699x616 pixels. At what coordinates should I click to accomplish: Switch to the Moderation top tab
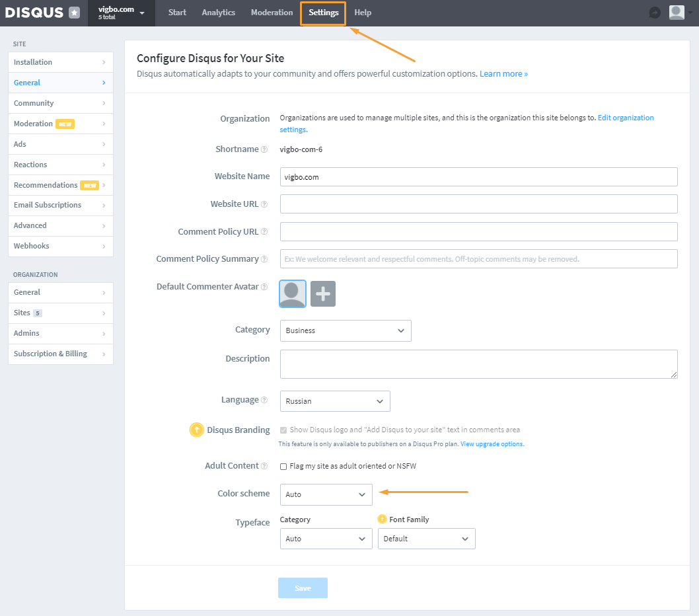[x=272, y=13]
